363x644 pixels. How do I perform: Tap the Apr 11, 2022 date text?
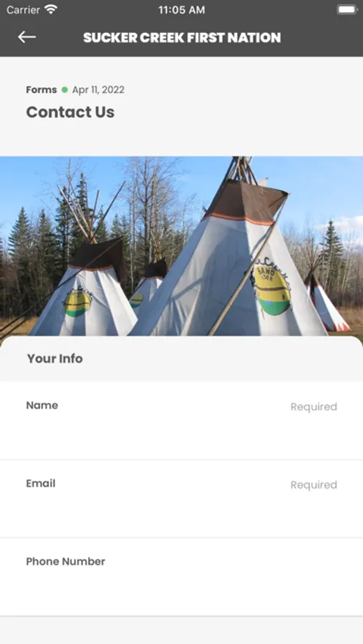click(98, 89)
